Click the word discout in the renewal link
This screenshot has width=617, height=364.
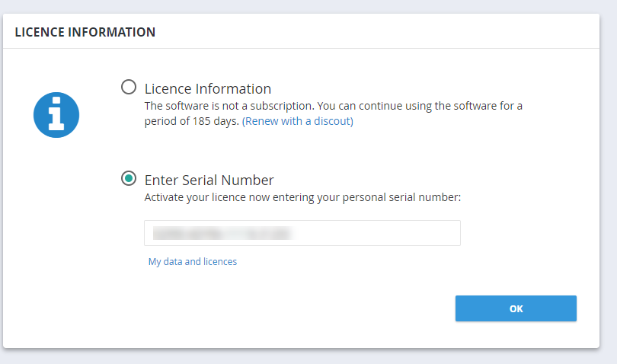331,121
